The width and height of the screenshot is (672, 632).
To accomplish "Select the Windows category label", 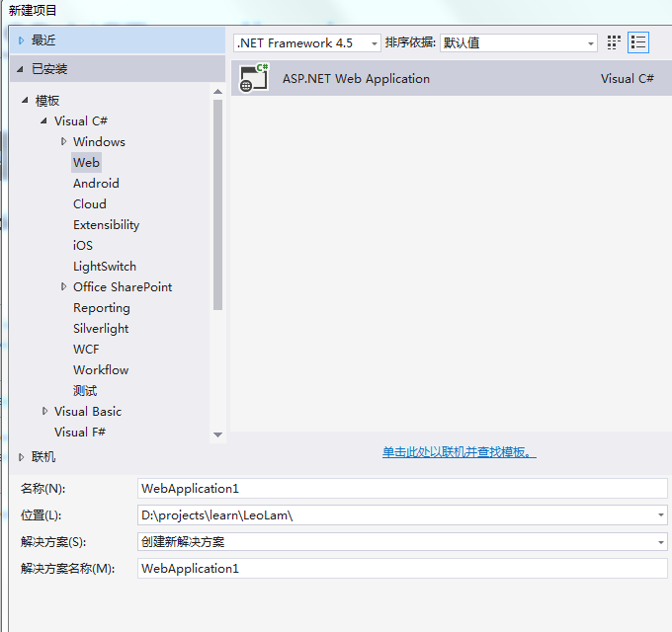I will 99,142.
